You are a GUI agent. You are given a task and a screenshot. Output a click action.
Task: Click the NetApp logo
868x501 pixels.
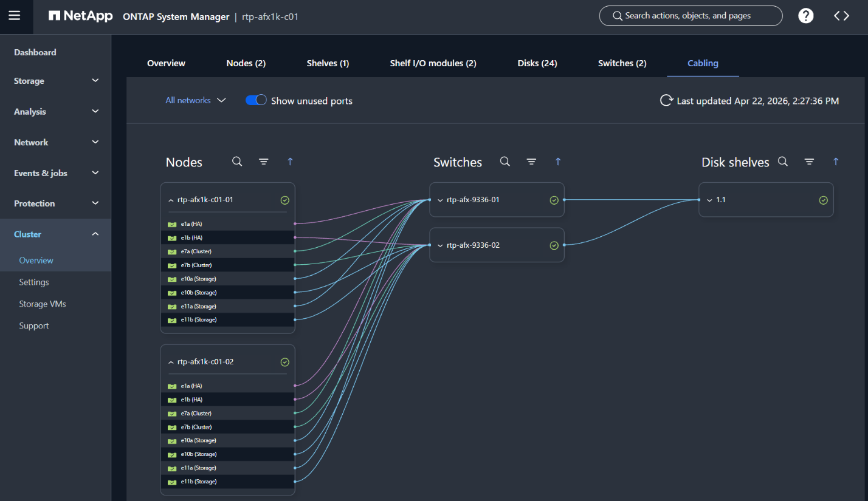pos(81,16)
